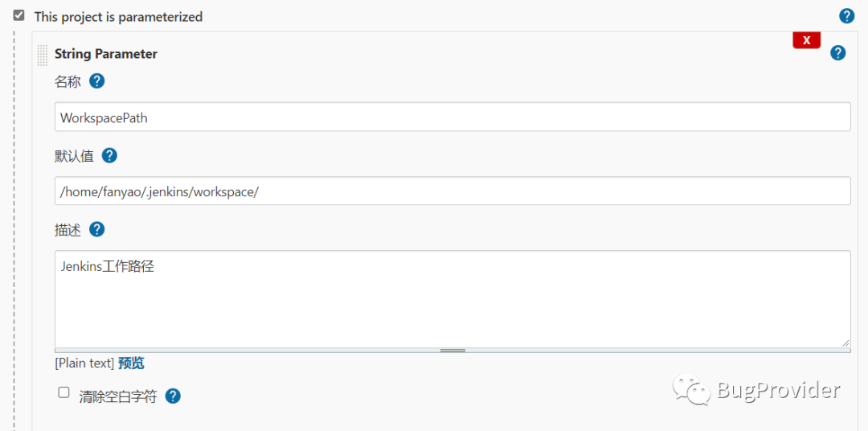Screen dimensions: 868x431
Task: Open the 预览 preview link
Action: point(131,363)
